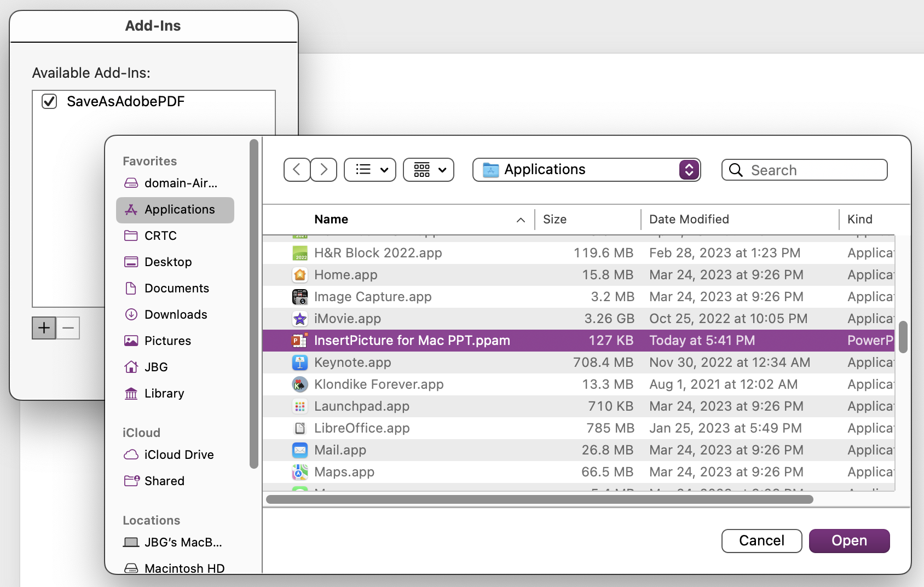Click the iMovie.app star icon
Screen dimensions: 924x587
point(300,319)
